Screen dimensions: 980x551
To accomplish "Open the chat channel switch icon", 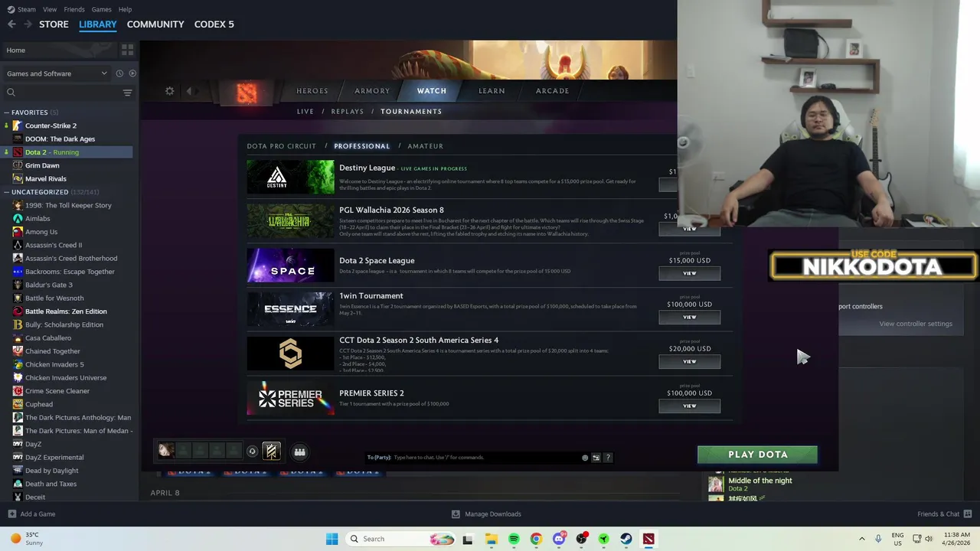I will click(x=596, y=458).
